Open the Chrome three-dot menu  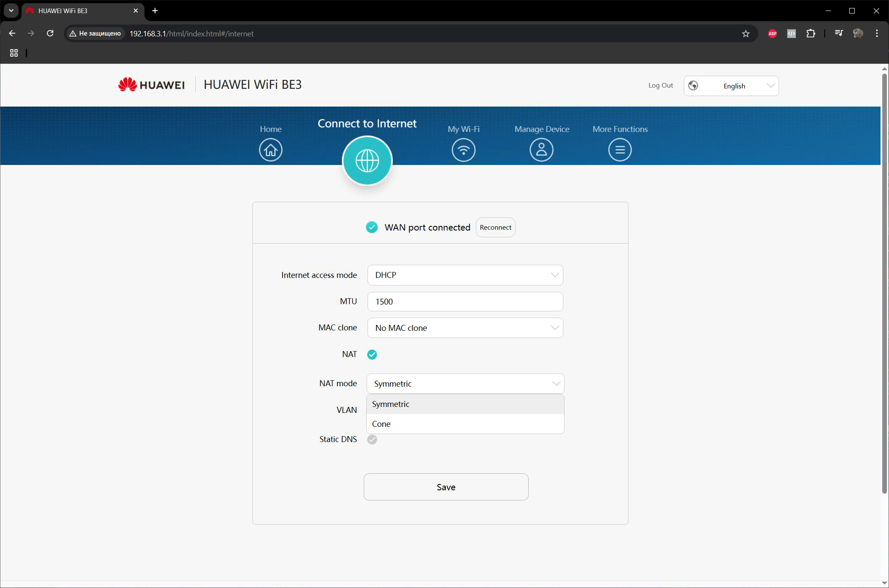(877, 33)
